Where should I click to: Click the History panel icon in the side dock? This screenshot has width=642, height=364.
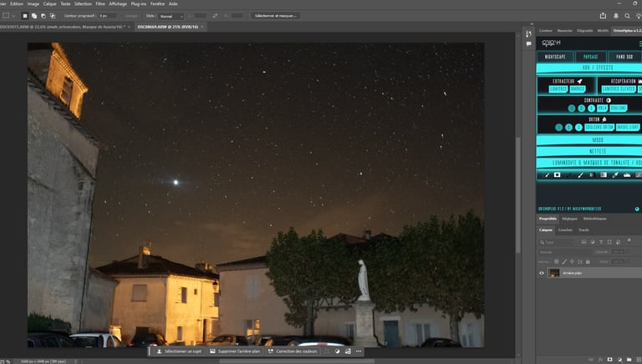[528, 34]
